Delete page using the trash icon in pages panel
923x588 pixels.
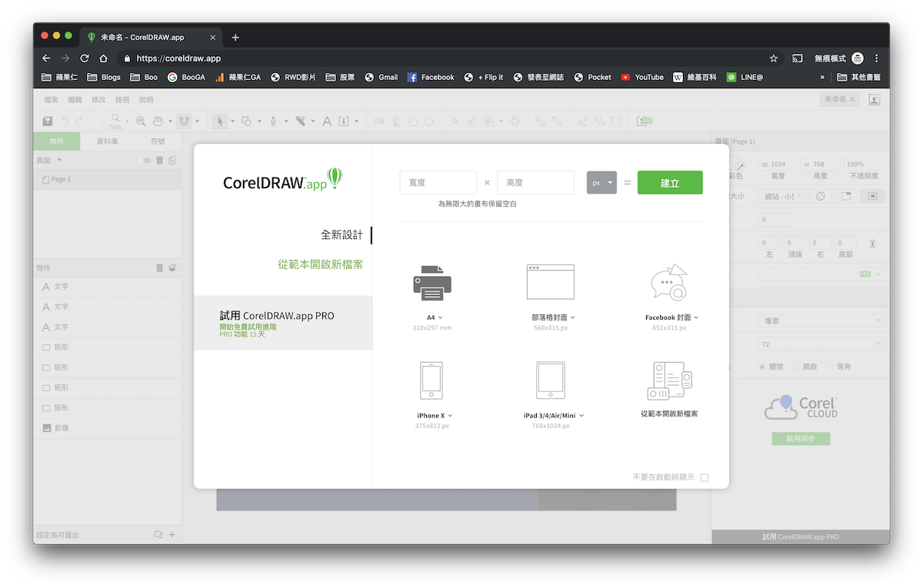(x=160, y=160)
